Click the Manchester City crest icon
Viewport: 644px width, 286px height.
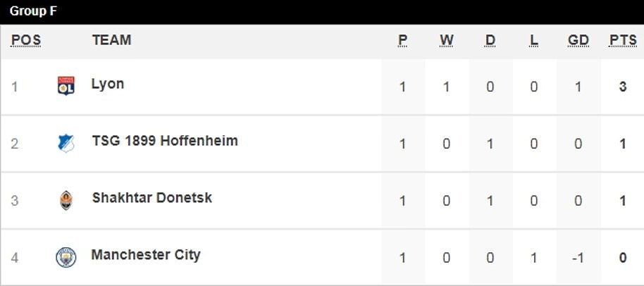pyautogui.click(x=66, y=257)
